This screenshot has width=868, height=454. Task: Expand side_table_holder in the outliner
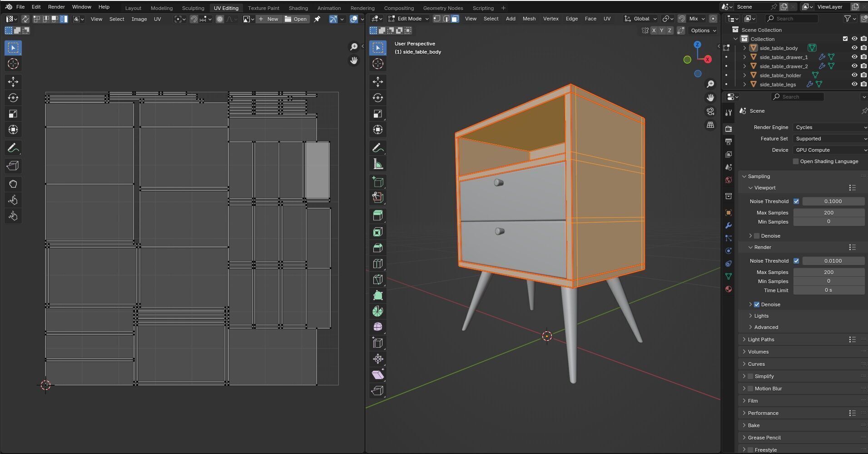(x=744, y=75)
